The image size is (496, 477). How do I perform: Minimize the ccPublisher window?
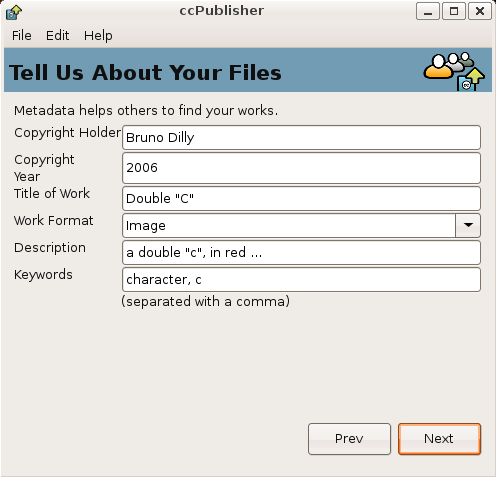pos(428,11)
